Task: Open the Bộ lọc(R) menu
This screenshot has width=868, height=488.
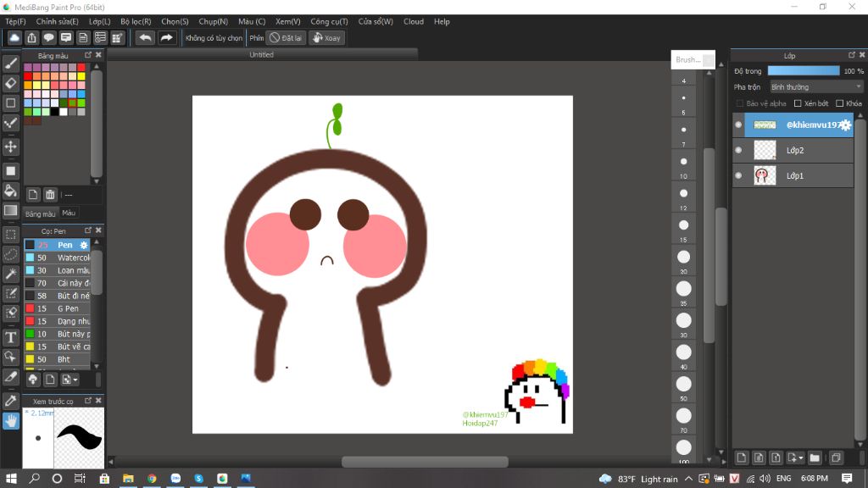Action: click(x=136, y=21)
